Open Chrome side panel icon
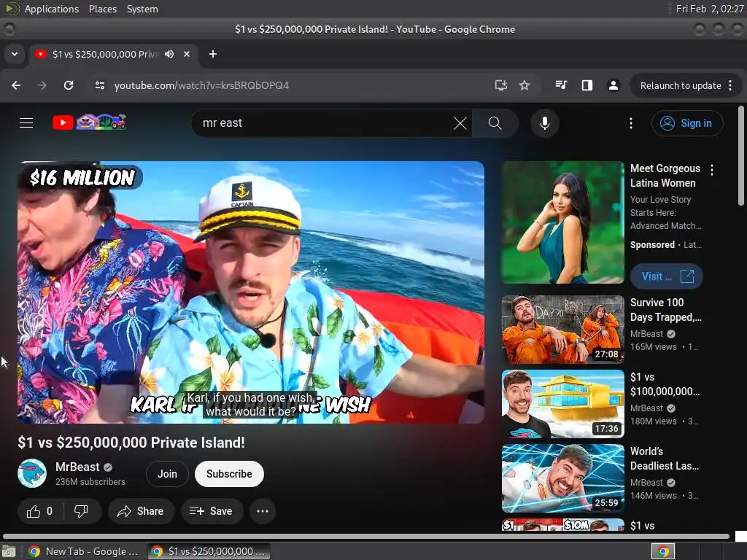Screen dimensions: 747x560 click(x=587, y=85)
